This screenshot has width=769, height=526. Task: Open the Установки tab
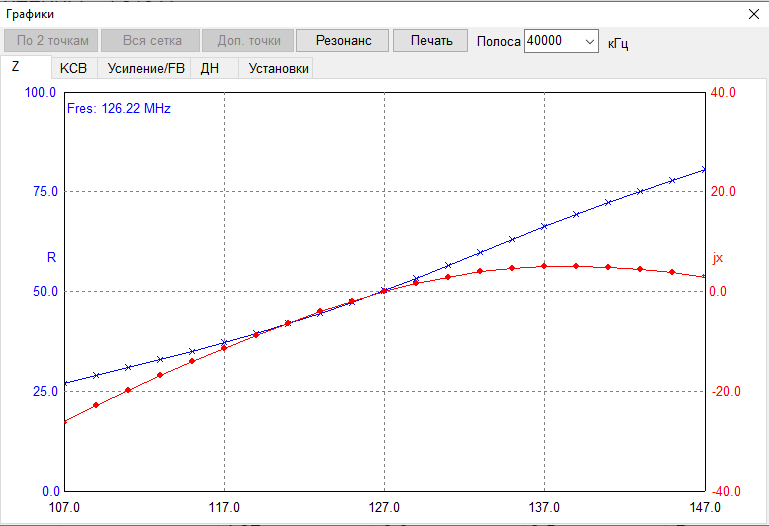[x=276, y=68]
